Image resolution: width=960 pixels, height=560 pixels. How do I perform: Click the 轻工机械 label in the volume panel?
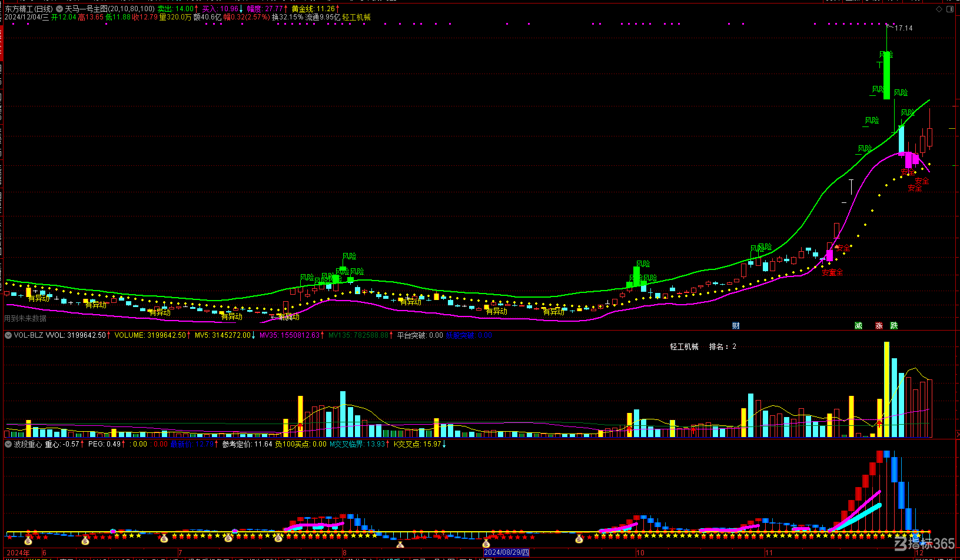(684, 347)
